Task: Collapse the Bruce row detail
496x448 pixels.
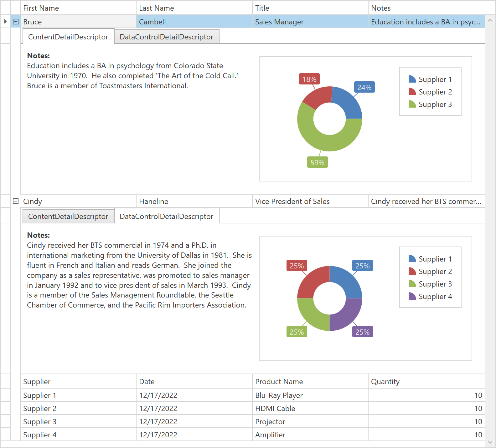Action: 16,22
